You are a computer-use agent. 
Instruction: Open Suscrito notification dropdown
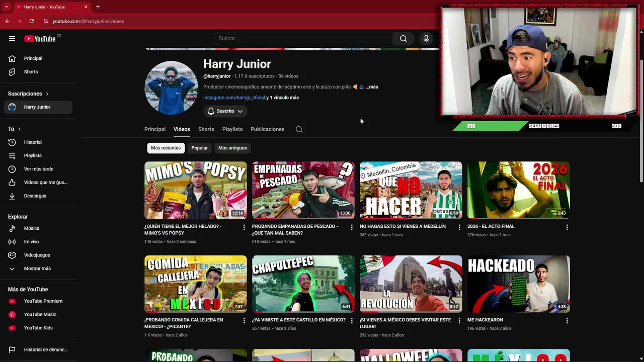(225, 111)
